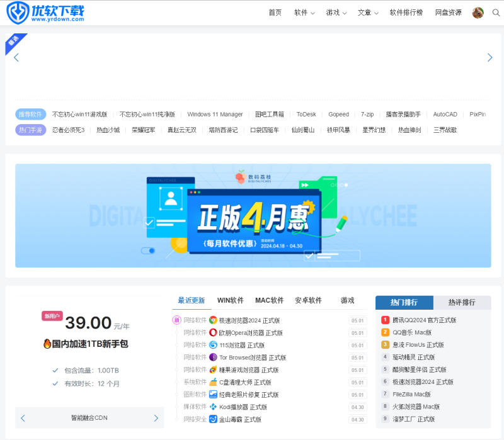Open Tor Browser浏览器 正式版 entry

coord(253,358)
